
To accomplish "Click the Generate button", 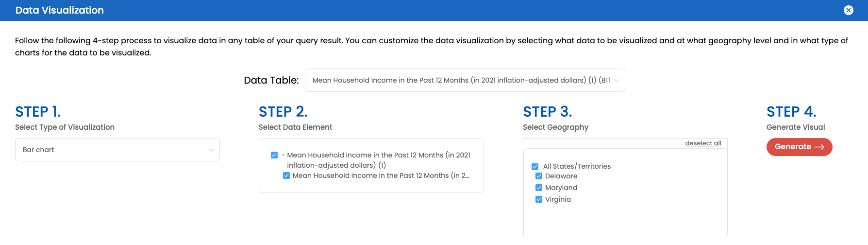I will (x=799, y=147).
